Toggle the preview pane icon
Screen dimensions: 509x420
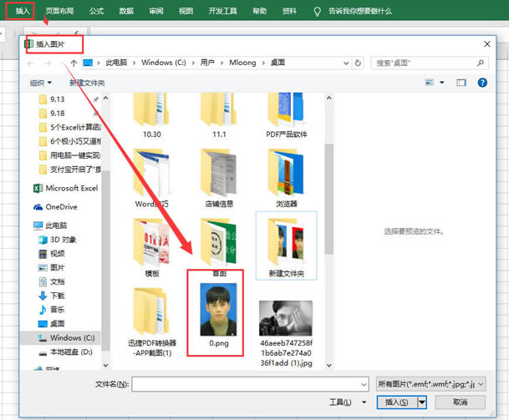[461, 83]
